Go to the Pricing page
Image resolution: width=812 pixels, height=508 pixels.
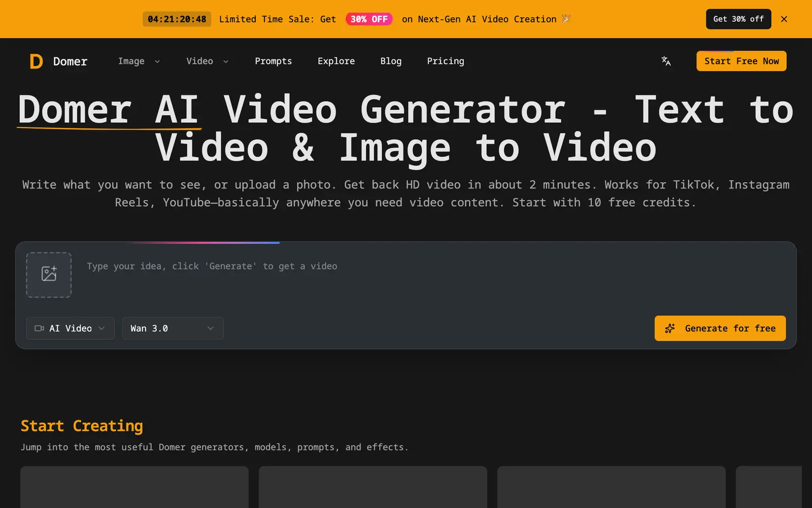click(446, 61)
